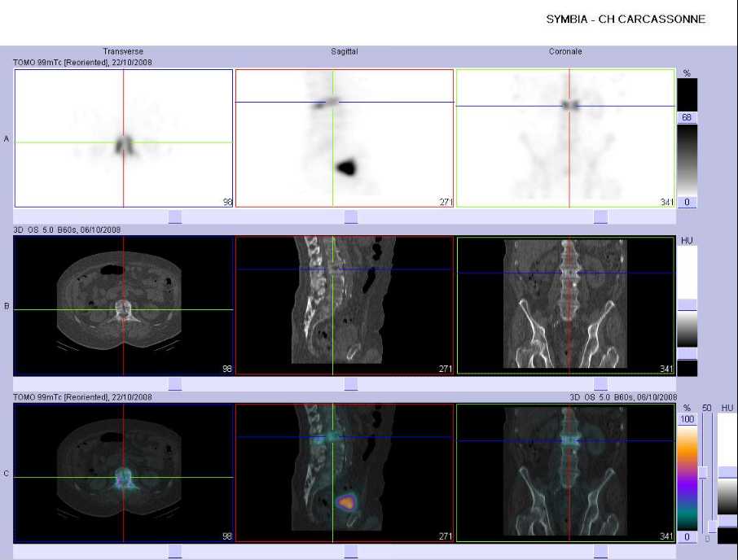Click the SPECT transverse view in row A
Screen dimensions: 738x560
pyautogui.click(x=123, y=138)
